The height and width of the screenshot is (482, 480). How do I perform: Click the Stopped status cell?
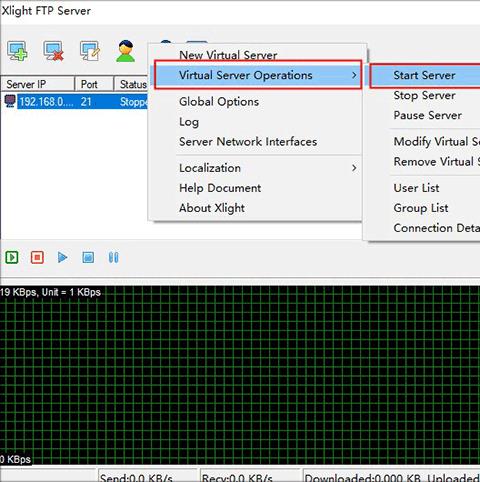pyautogui.click(x=134, y=101)
